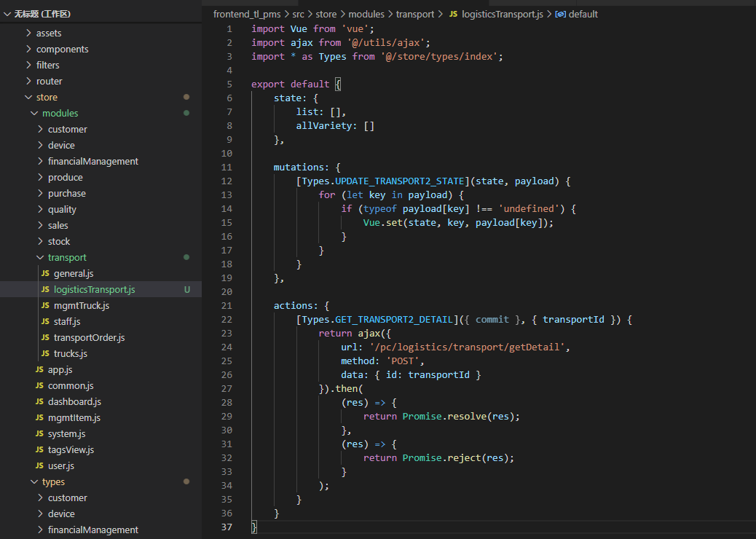This screenshot has width=756, height=539.
Task: Open trucks.js file
Action: pyautogui.click(x=70, y=353)
